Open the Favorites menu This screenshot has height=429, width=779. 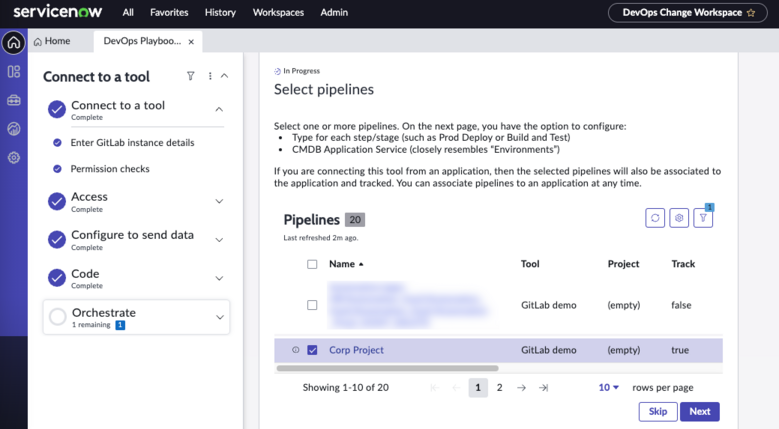tap(169, 12)
